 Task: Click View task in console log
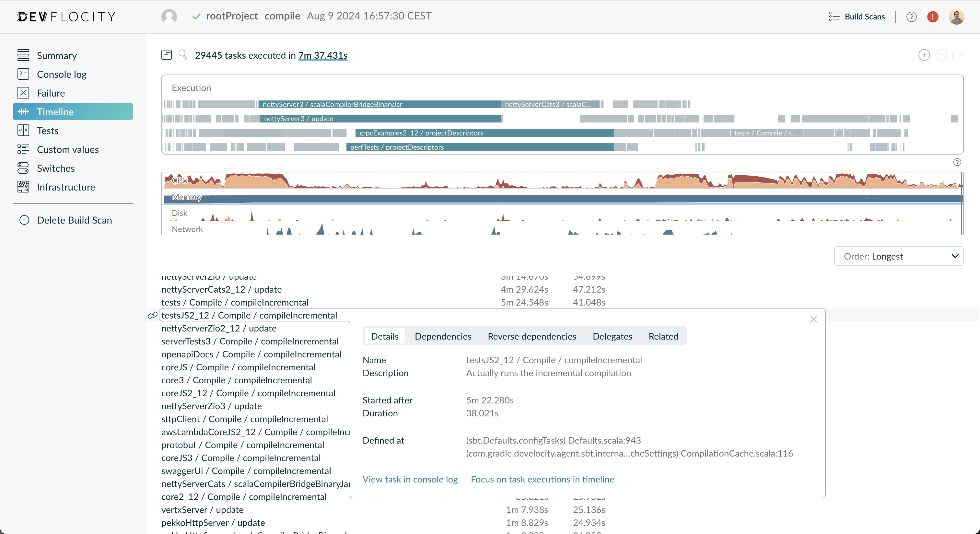(410, 479)
